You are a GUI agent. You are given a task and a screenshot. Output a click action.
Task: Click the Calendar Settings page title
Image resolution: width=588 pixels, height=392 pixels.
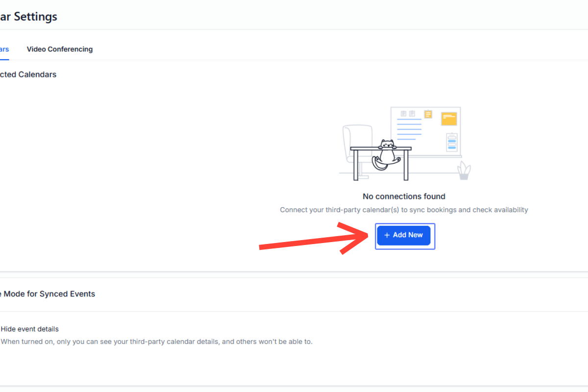pos(29,16)
